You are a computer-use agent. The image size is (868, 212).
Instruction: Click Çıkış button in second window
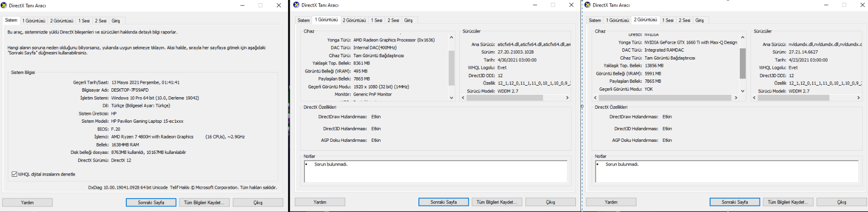(551, 202)
